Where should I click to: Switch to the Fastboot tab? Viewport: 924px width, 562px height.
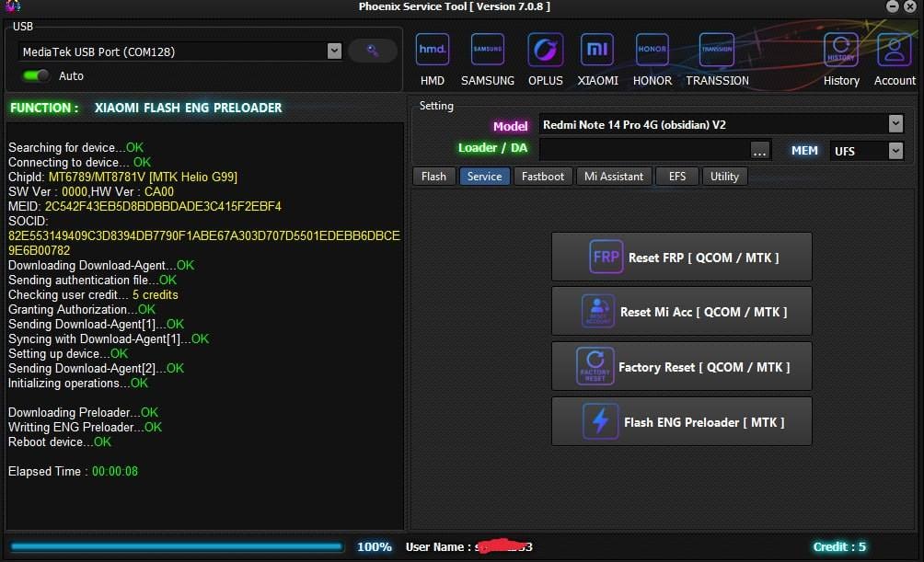[543, 176]
